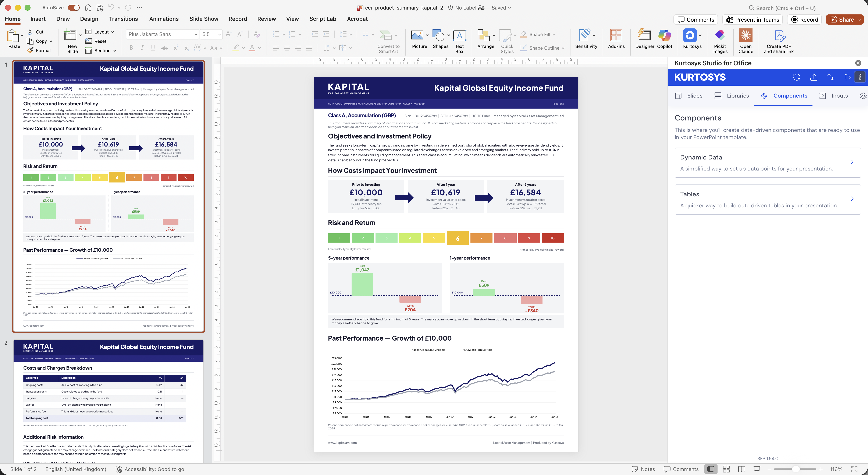Toggle Superscript formatting

coord(175,48)
